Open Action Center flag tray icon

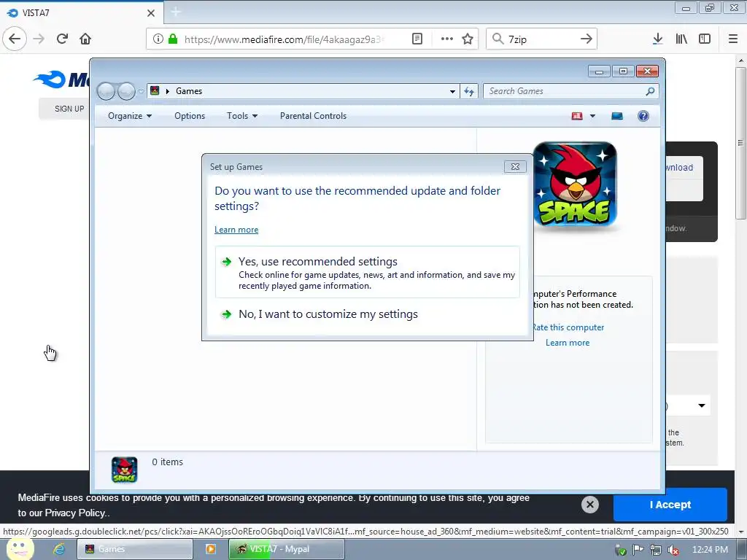(638, 550)
